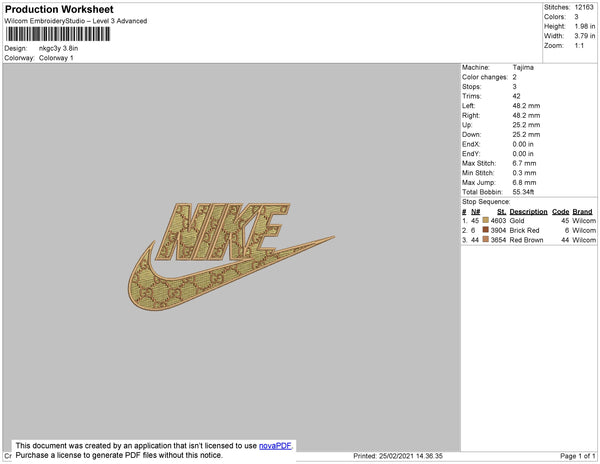Click the Stitches count 12163
Screen dimensions: 600x464
click(x=584, y=7)
